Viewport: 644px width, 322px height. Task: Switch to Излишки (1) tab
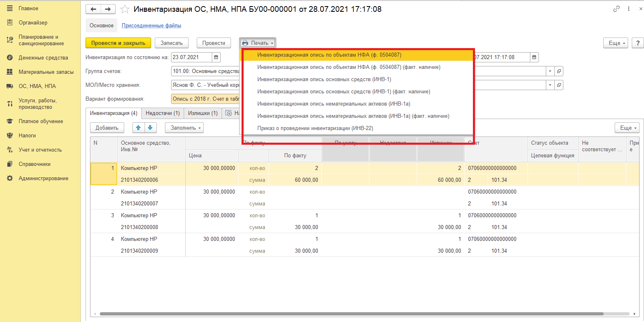(203, 113)
